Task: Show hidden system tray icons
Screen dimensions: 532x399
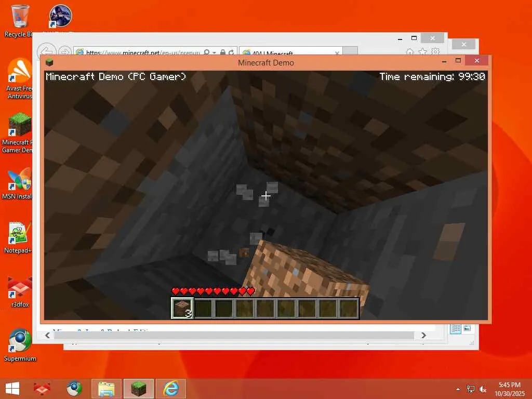Action: [458, 389]
